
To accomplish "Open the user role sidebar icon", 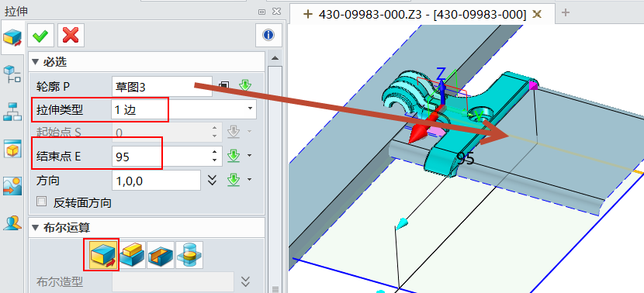I will pyautogui.click(x=12, y=222).
